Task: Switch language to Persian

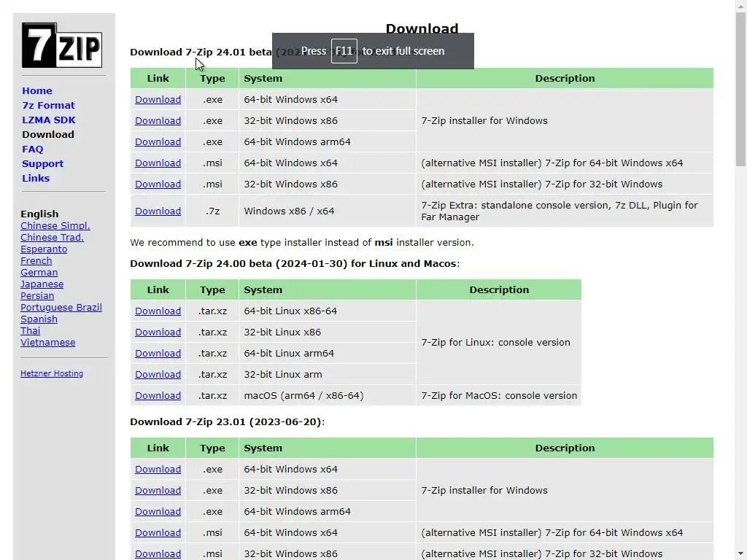Action: (37, 296)
